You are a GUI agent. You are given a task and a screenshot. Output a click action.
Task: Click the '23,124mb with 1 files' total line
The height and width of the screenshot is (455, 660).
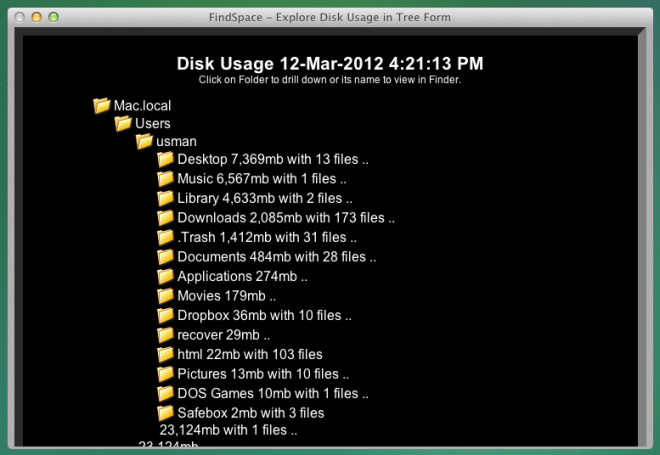[x=228, y=430]
